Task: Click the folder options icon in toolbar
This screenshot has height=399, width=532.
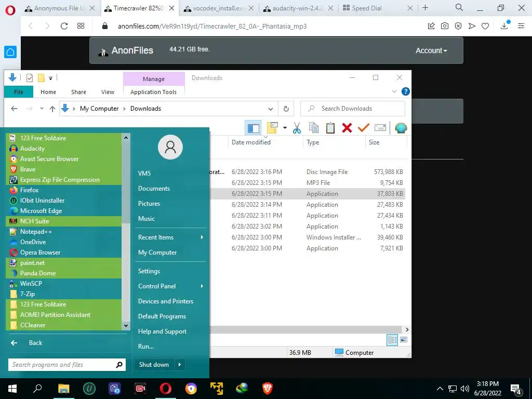Action: [272, 128]
